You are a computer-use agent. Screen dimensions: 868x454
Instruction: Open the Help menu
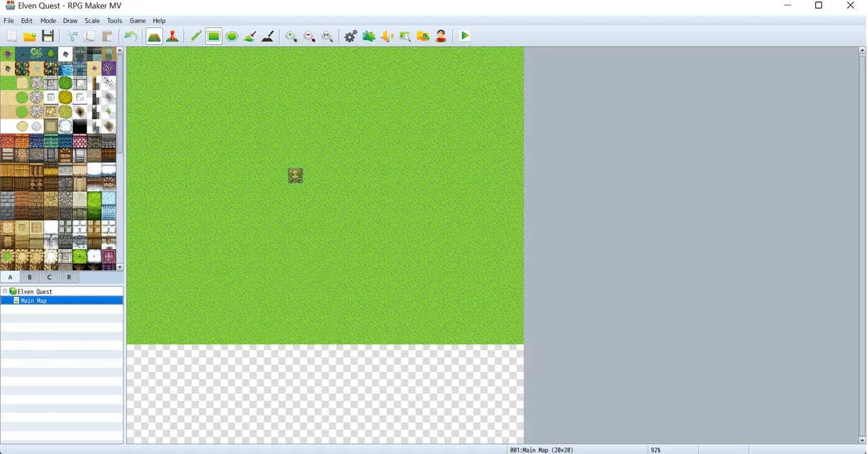click(159, 21)
